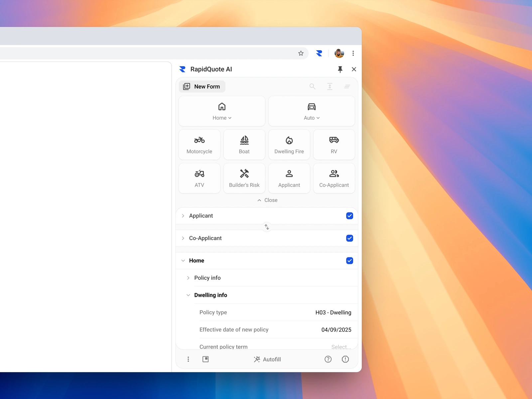
Task: Open the browser profile avatar
Action: 339,53
